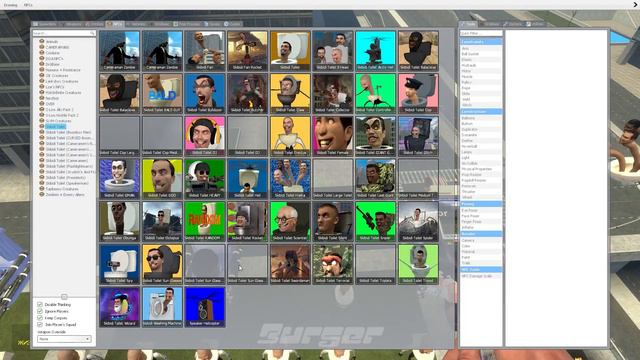Screen dimensions: 640x360
Task: Click the Quick Filter tool field
Action: [x=481, y=33]
